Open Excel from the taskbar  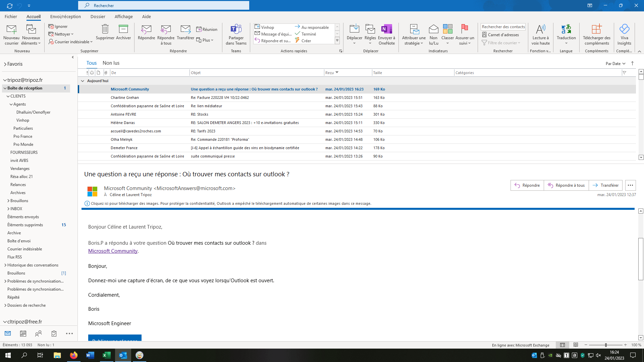point(107,355)
